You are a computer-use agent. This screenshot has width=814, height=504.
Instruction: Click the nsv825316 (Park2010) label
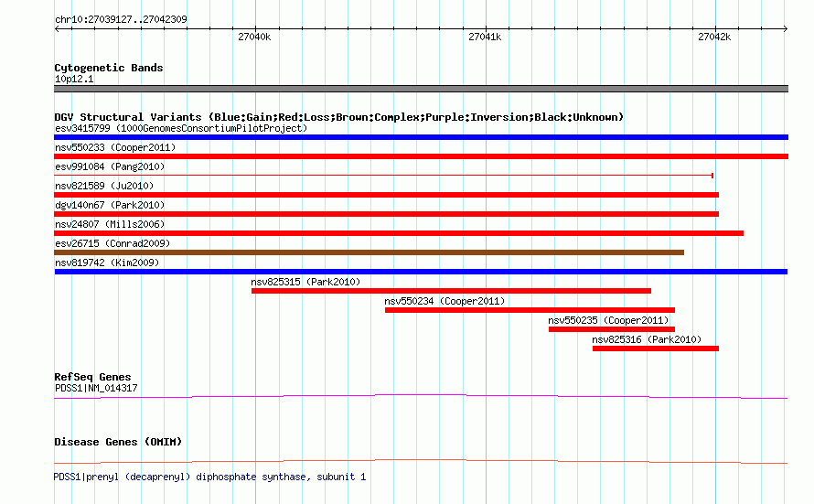click(647, 339)
